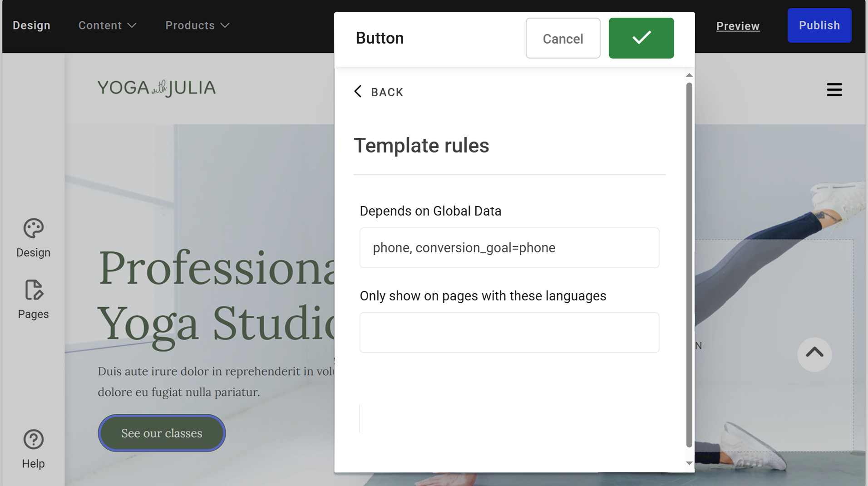Click the BACK link in the dialog

click(387, 92)
